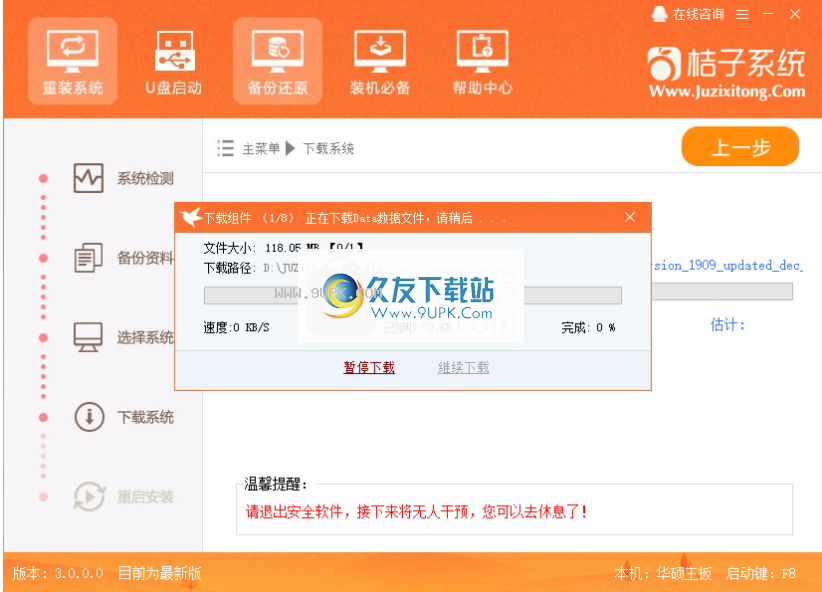Click the 系统检测 sidebar label
Viewport: 822px width, 592px height.
[145, 179]
